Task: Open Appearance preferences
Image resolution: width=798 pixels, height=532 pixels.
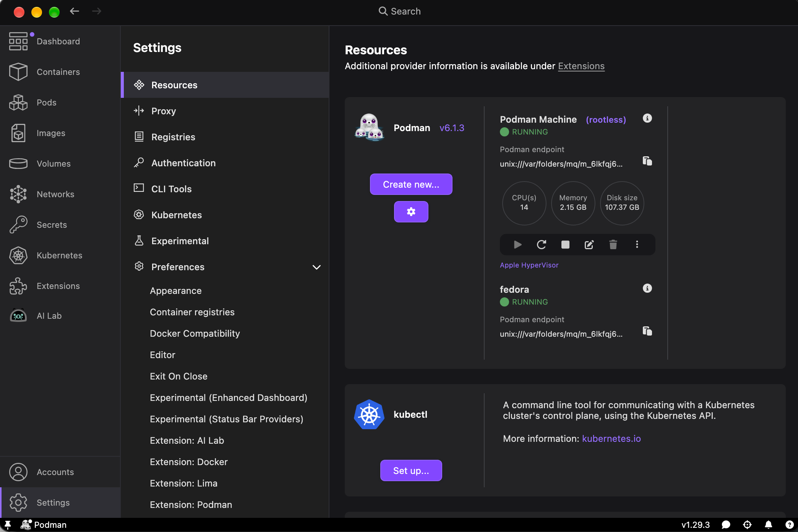Action: 225,291
